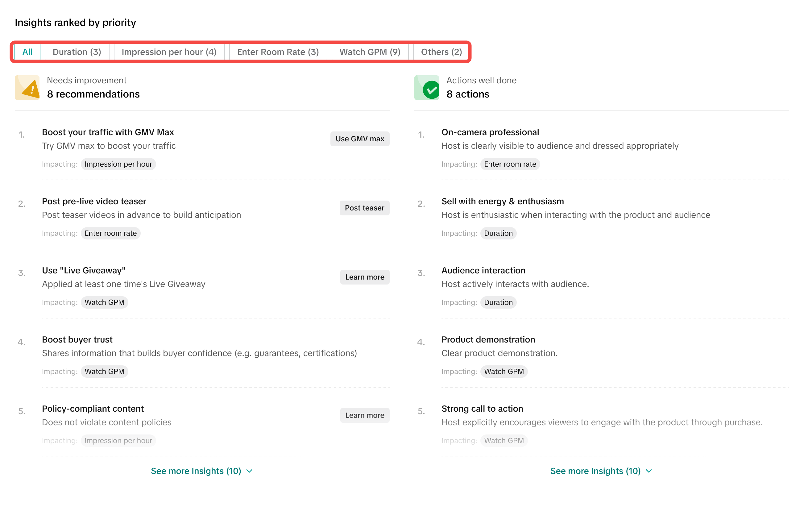
Task: Expand See more Insights under actions well done
Action: click(x=595, y=471)
